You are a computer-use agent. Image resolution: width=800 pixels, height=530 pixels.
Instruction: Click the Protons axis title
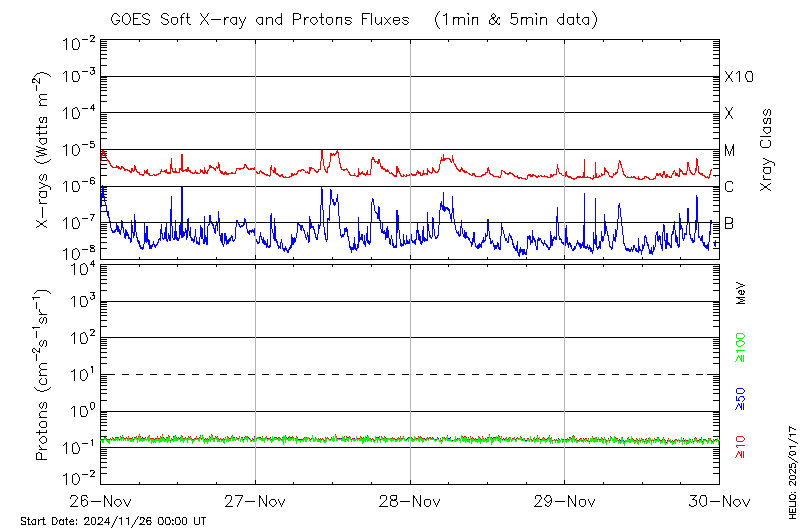[x=43, y=375]
